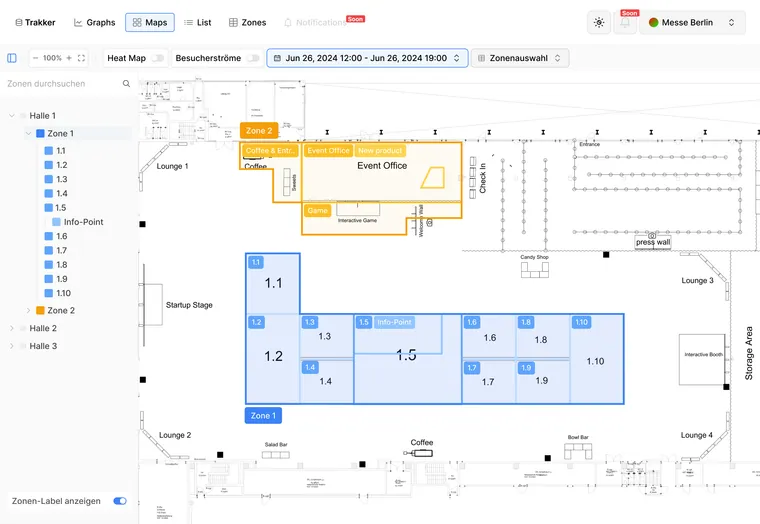This screenshot has width=760, height=524.
Task: Select tree item 1.4
Action: tap(62, 193)
